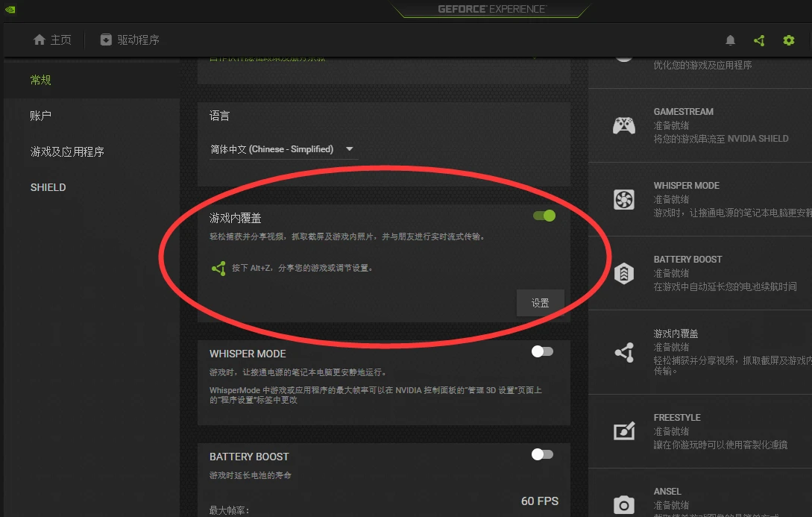
Task: Select 账户 in the sidebar
Action: pos(40,116)
